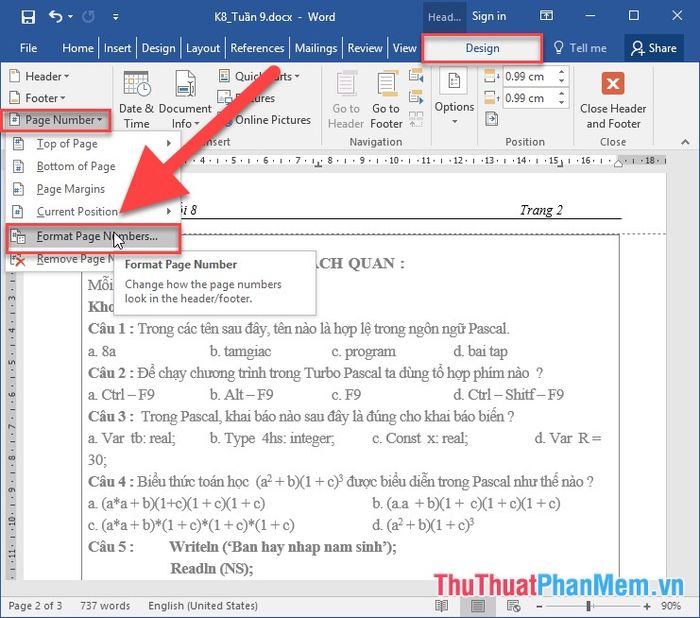This screenshot has width=700, height=618.
Task: Select Page Margins menu item
Action: tap(92, 189)
